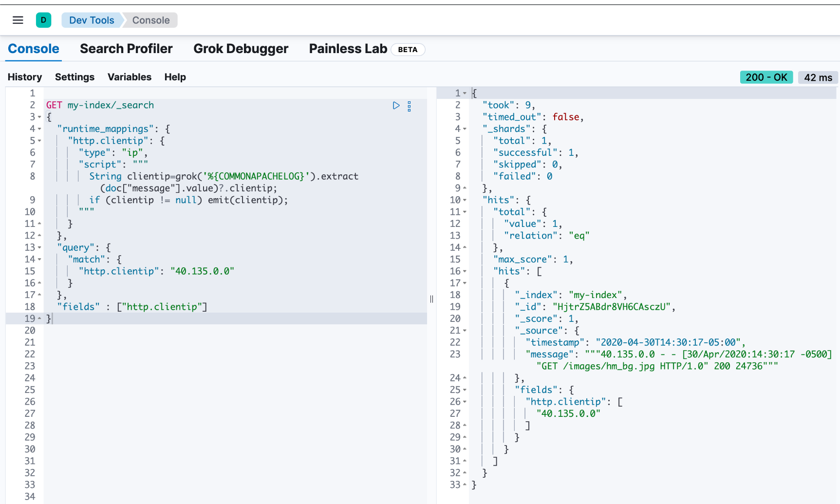The image size is (840, 504).
Task: Select the Painless Lab tab
Action: tap(348, 49)
